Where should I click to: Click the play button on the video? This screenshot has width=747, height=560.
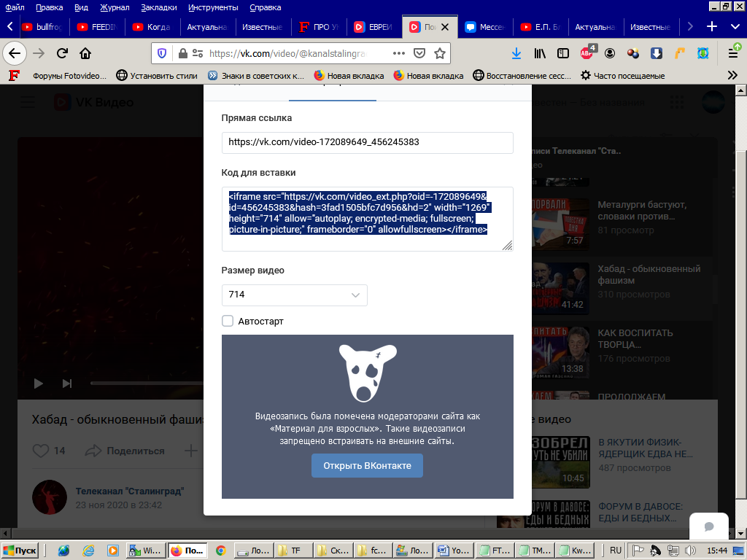click(39, 384)
